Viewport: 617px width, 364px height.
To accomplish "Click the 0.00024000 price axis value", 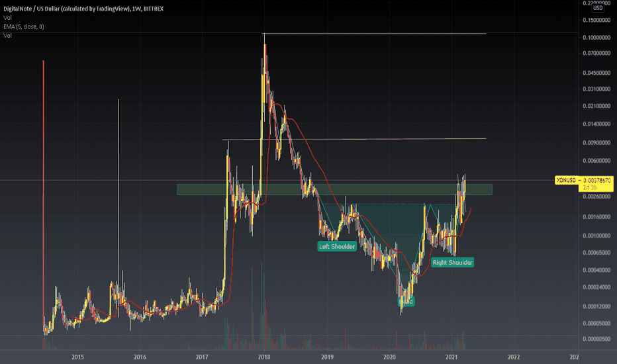I will 596,287.
